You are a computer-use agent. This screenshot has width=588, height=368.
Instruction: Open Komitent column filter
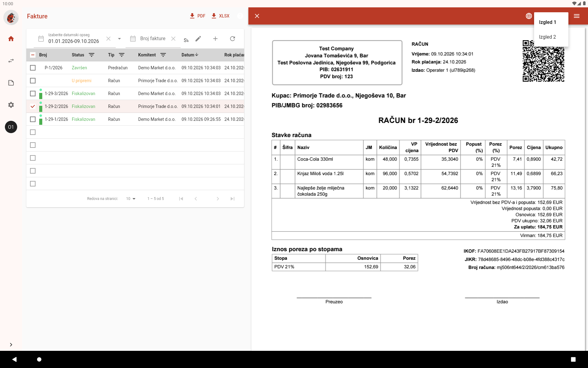(163, 55)
